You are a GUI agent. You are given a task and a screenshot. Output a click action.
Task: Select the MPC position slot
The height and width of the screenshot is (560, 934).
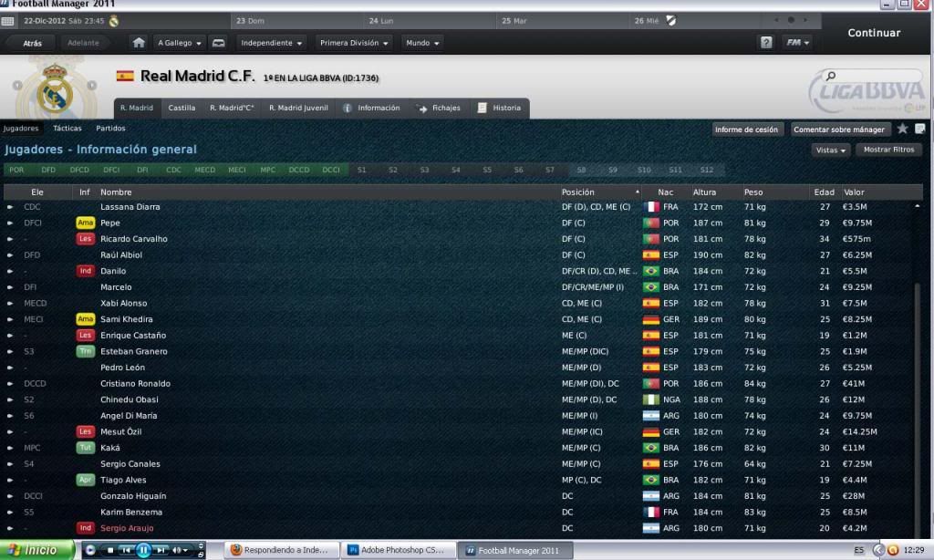pyautogui.click(x=268, y=171)
